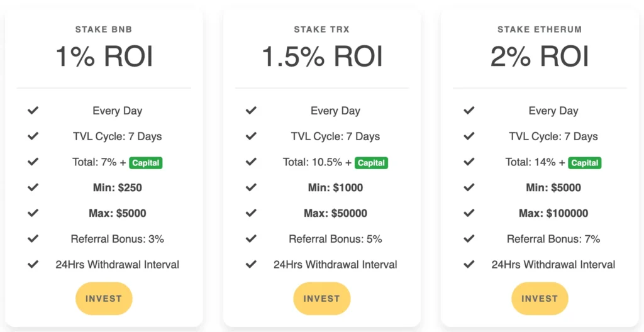Click the checkmark beside Every Day in Stake BNB
Screen dimensions: 644x332
[33, 111]
